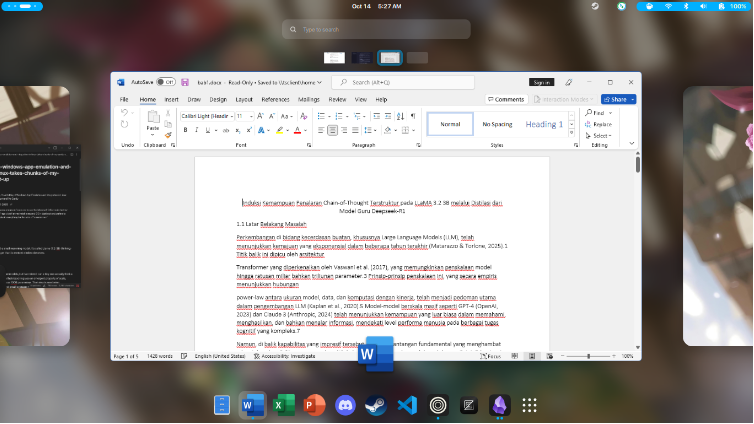This screenshot has height=424, width=754.
Task: Click the zoom slider in status bar
Action: (x=592, y=355)
